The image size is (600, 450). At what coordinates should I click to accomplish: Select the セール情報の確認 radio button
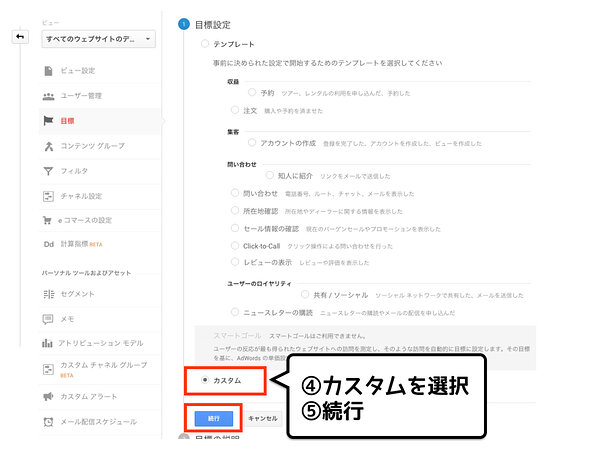pos(235,228)
